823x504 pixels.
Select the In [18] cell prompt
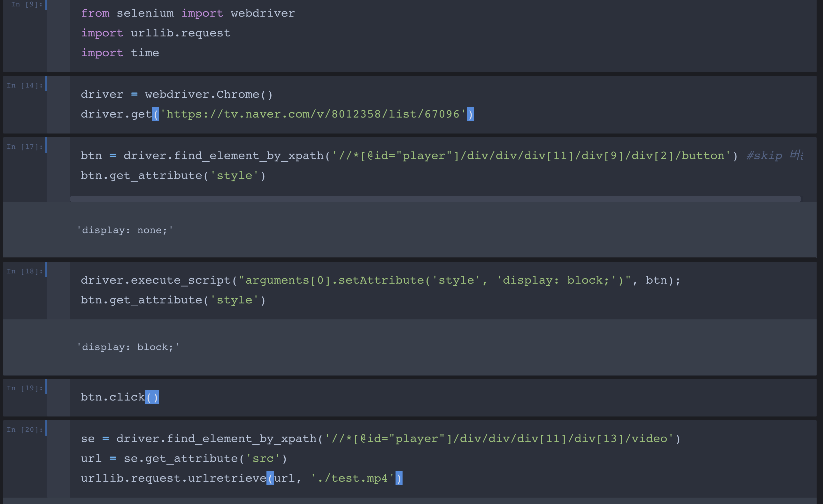[x=25, y=271]
